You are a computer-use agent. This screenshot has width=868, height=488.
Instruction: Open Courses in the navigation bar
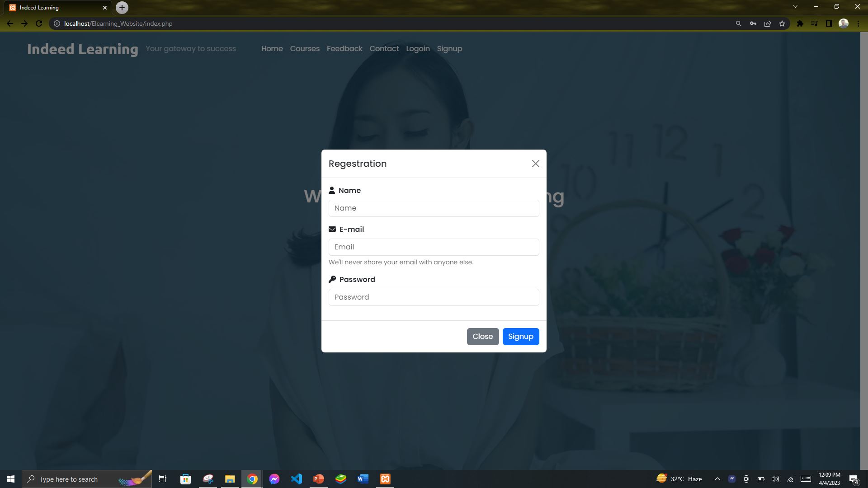coord(305,48)
